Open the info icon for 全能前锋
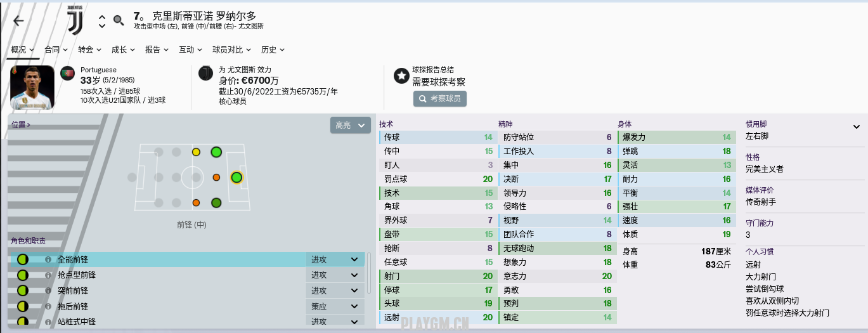The image size is (868, 333). tap(48, 260)
